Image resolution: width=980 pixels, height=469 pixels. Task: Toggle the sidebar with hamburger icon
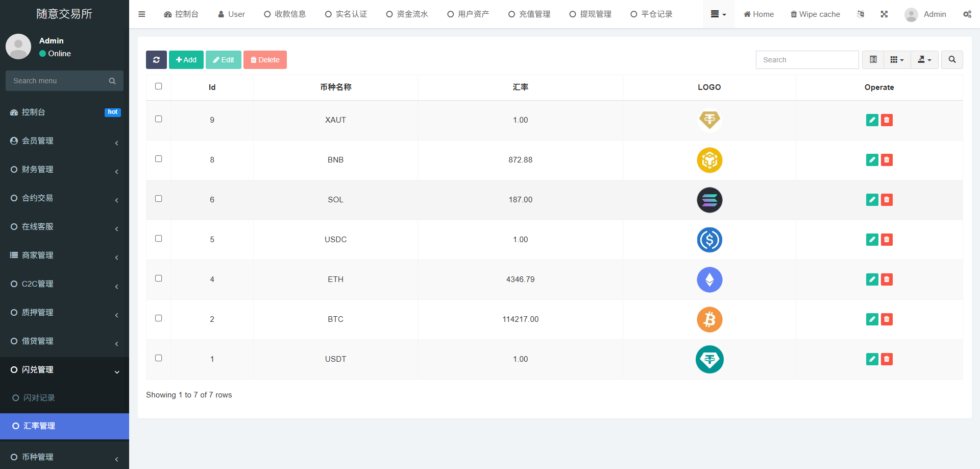coord(142,14)
